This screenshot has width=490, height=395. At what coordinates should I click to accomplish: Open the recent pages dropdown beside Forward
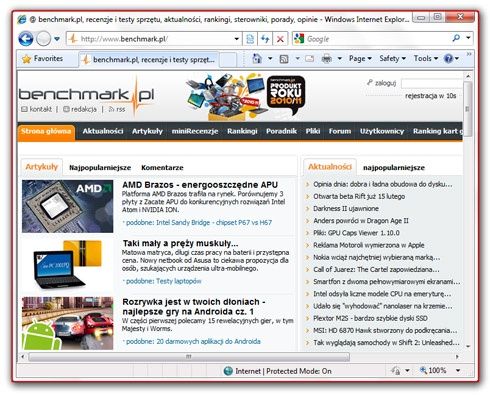click(57, 39)
